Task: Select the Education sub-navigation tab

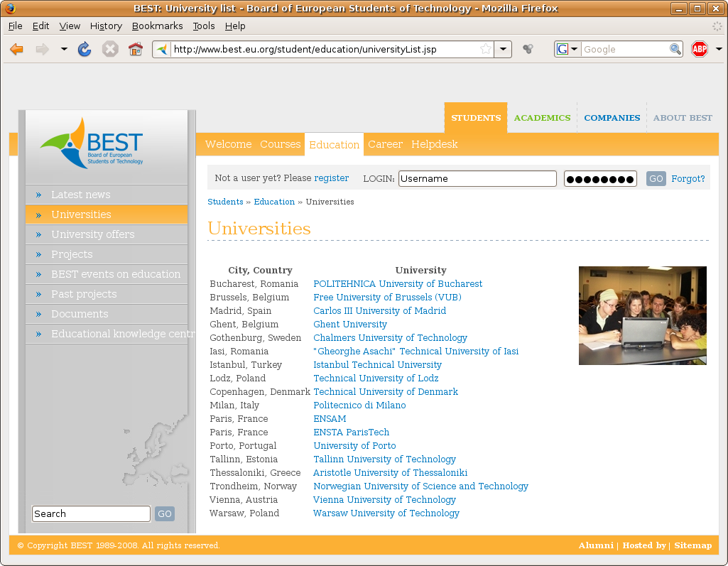Action: click(x=335, y=144)
